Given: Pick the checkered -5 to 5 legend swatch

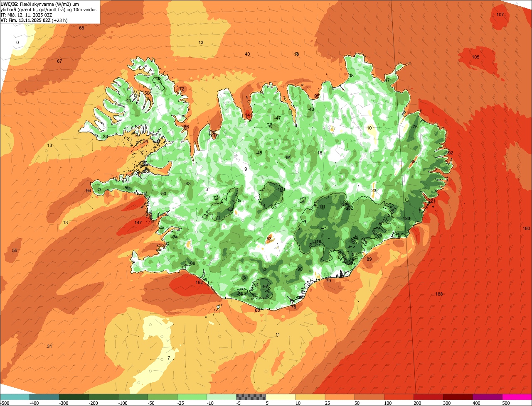Looking at the screenshot, I should pos(251,397).
